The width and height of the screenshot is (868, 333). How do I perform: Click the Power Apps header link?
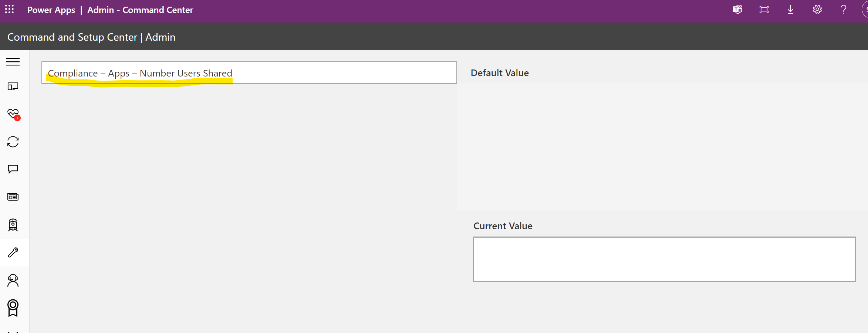tap(51, 10)
